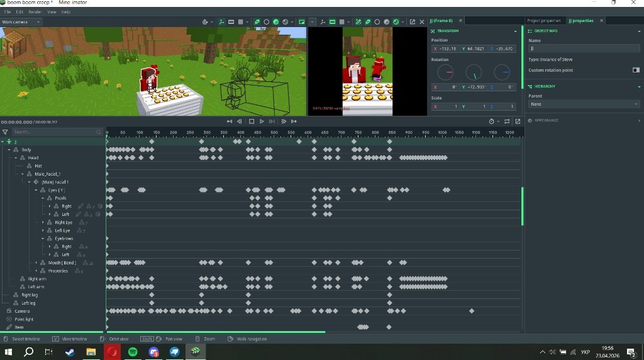Jump to the timeline start (double left arrows)
Viewport: 644px width, 360px height.
pyautogui.click(x=229, y=121)
